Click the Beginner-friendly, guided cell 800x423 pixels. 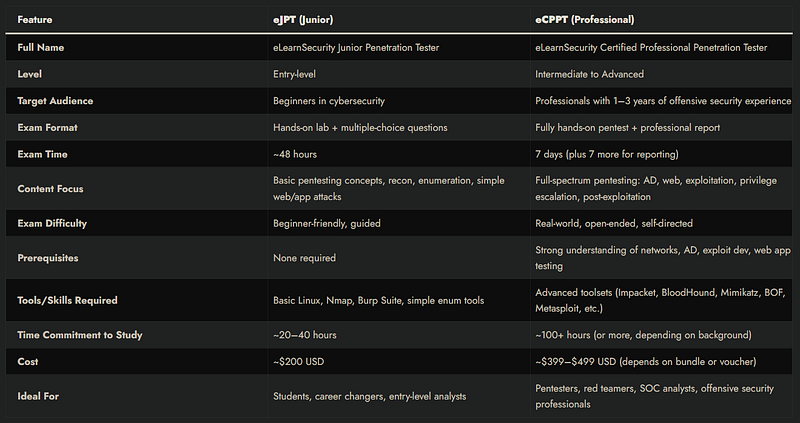(x=327, y=223)
